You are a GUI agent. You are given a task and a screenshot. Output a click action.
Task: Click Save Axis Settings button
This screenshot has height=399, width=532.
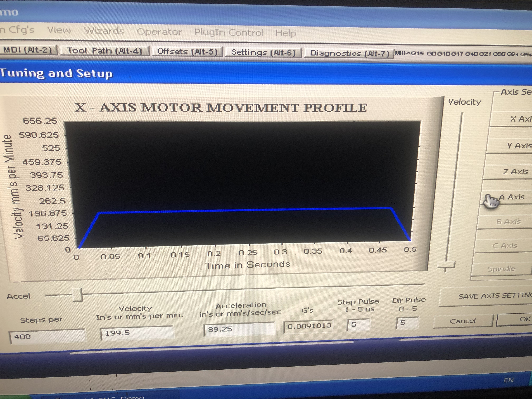click(x=491, y=296)
